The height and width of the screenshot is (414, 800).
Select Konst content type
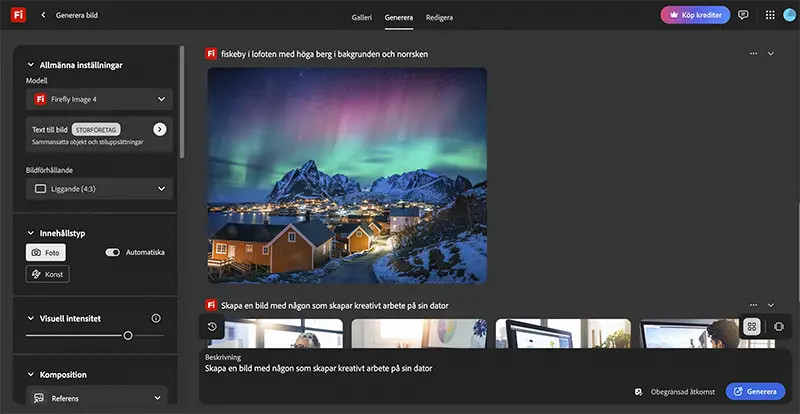(47, 274)
